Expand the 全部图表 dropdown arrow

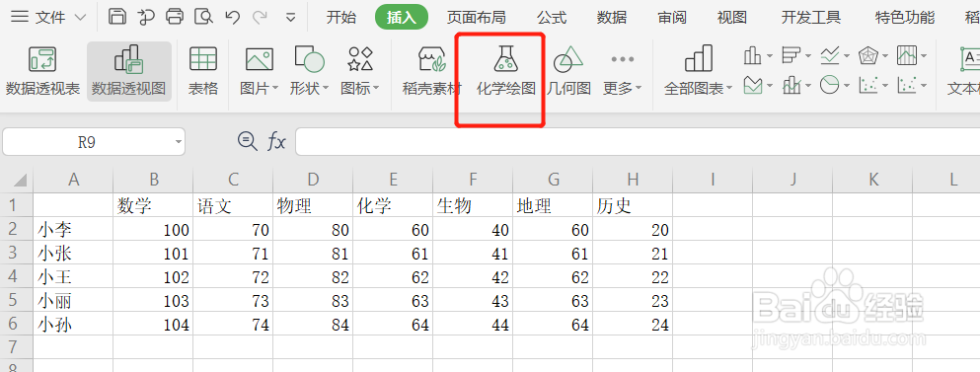point(729,89)
